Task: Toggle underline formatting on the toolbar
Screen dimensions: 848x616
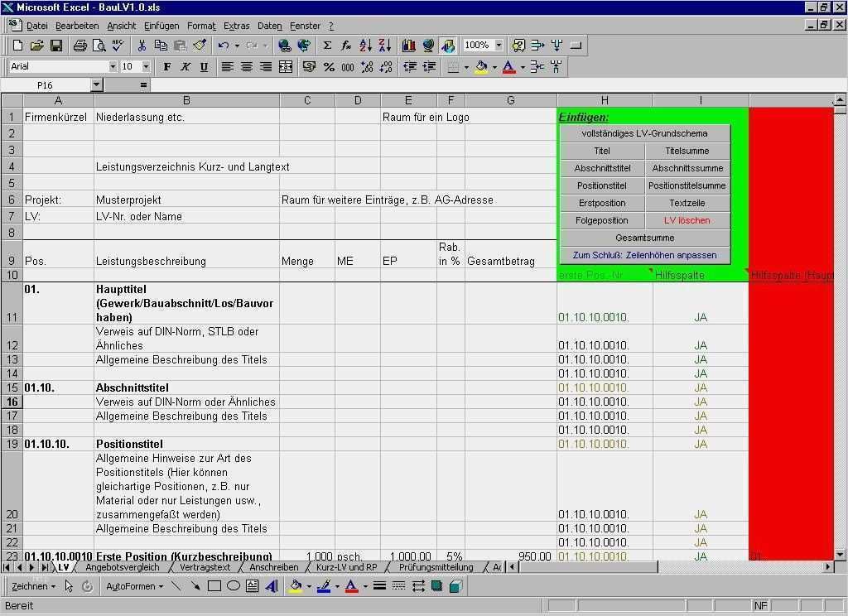Action: click(205, 67)
